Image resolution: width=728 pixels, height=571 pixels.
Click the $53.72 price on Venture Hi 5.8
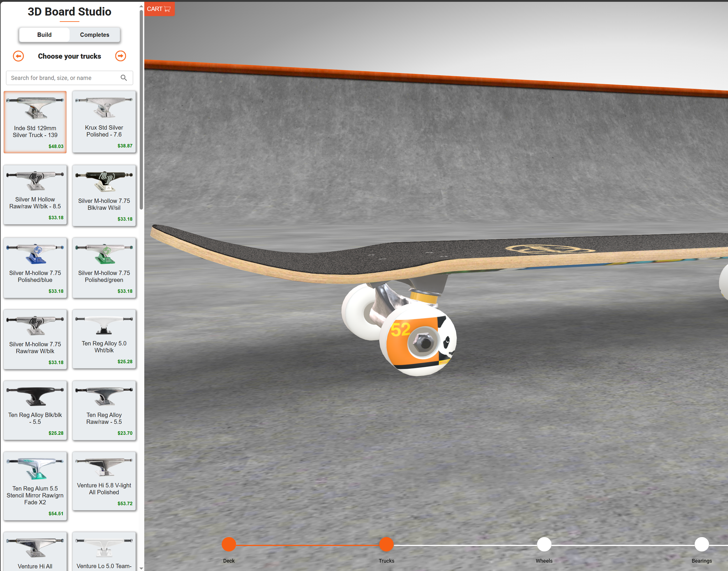point(125,503)
